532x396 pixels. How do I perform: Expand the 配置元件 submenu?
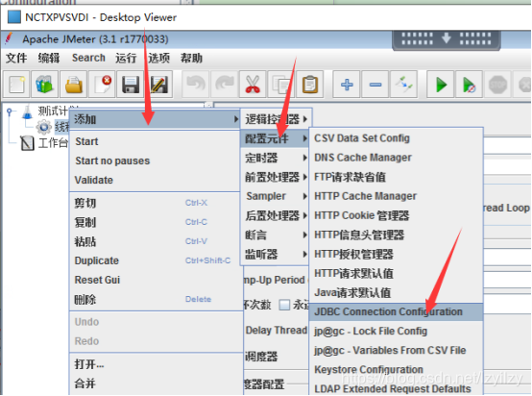click(x=275, y=138)
